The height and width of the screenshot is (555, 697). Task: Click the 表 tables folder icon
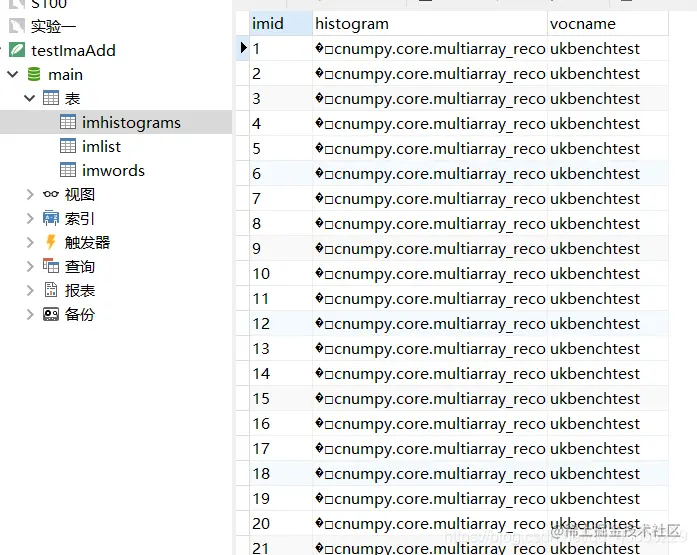click(51, 98)
